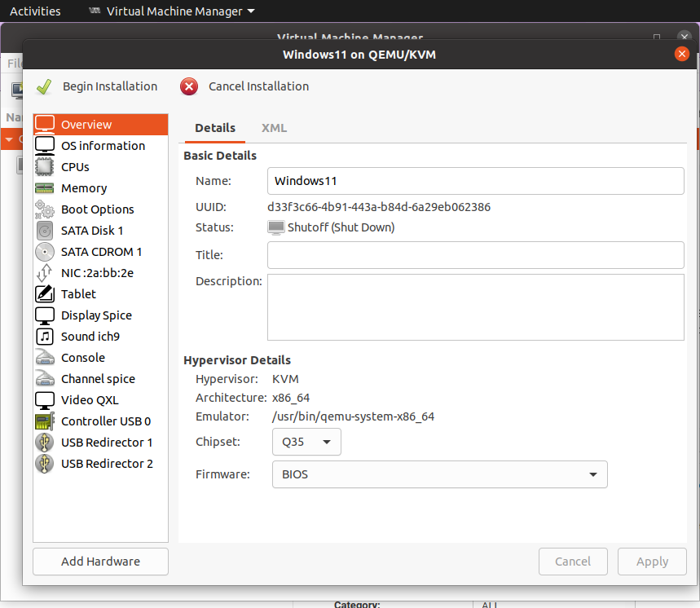This screenshot has width=700, height=608.
Task: Switch to the XML tab
Action: point(274,128)
